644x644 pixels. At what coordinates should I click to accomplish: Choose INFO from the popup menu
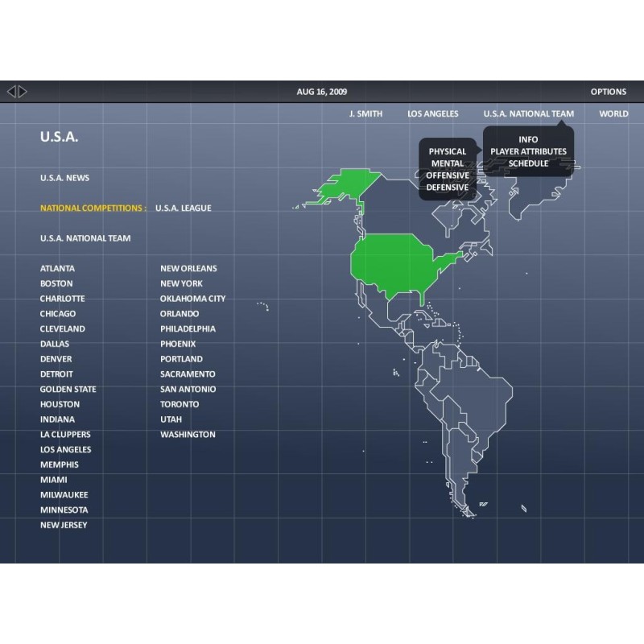pyautogui.click(x=528, y=139)
